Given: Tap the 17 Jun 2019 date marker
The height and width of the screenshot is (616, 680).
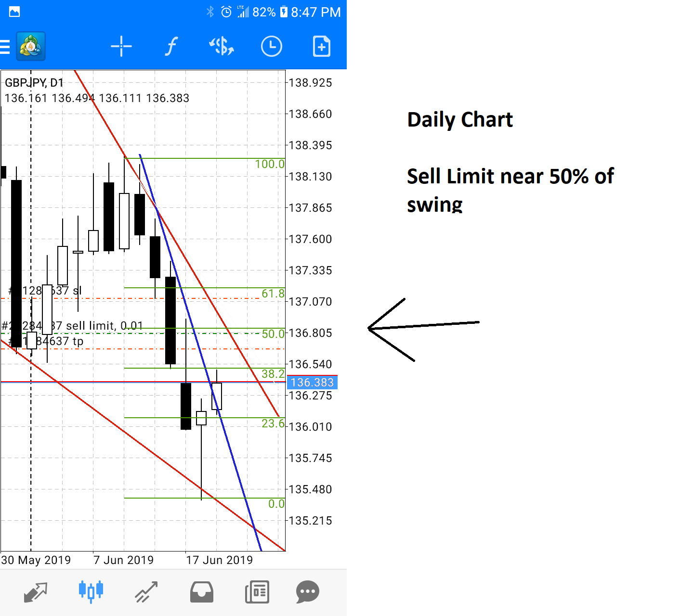Looking at the screenshot, I should (x=219, y=560).
